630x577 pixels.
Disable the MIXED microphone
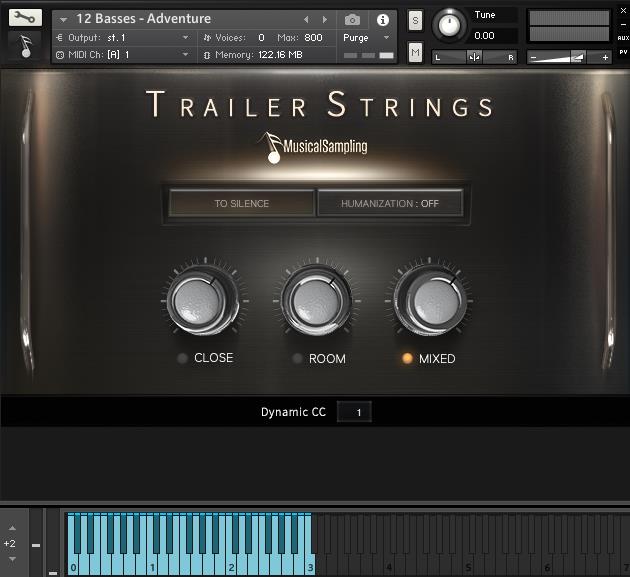pyautogui.click(x=408, y=358)
